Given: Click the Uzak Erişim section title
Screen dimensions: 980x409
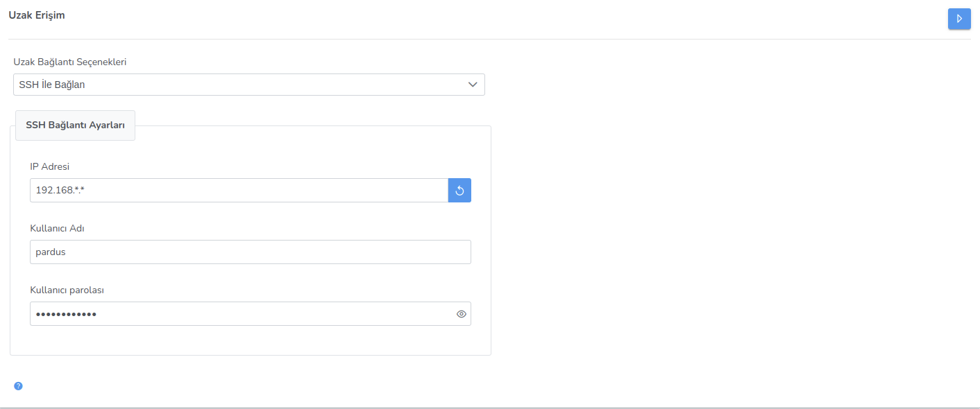Looking at the screenshot, I should pyautogui.click(x=37, y=15).
